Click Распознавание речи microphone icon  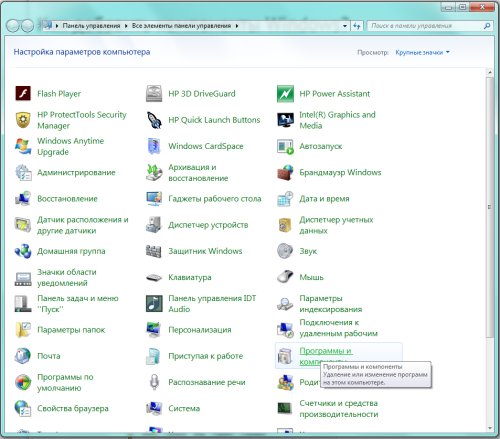coord(154,382)
